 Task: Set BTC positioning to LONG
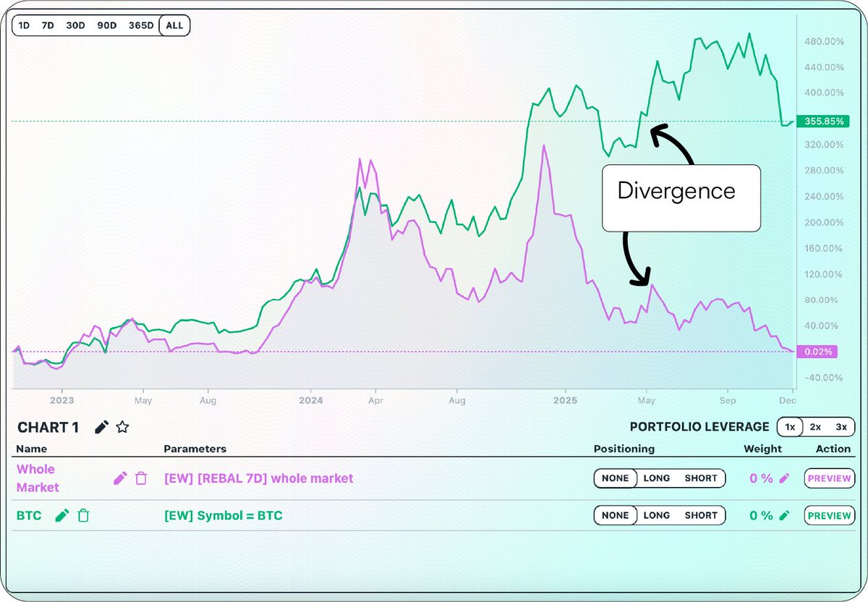657,515
